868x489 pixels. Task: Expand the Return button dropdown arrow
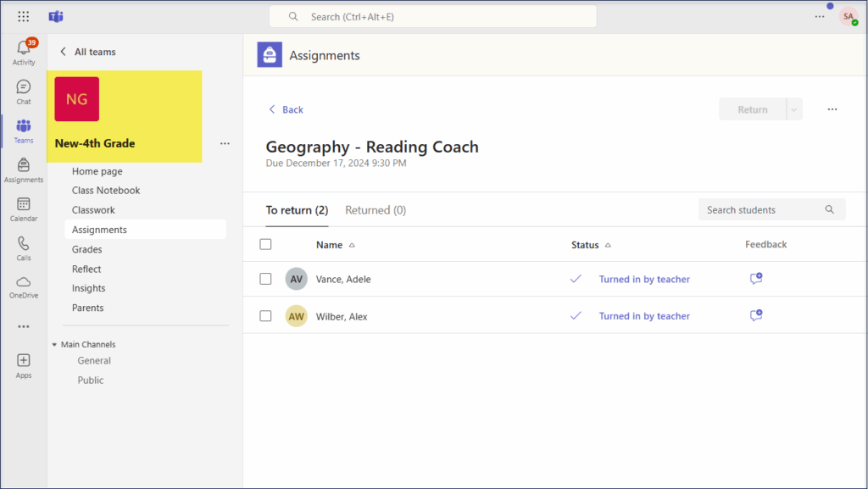tap(794, 109)
